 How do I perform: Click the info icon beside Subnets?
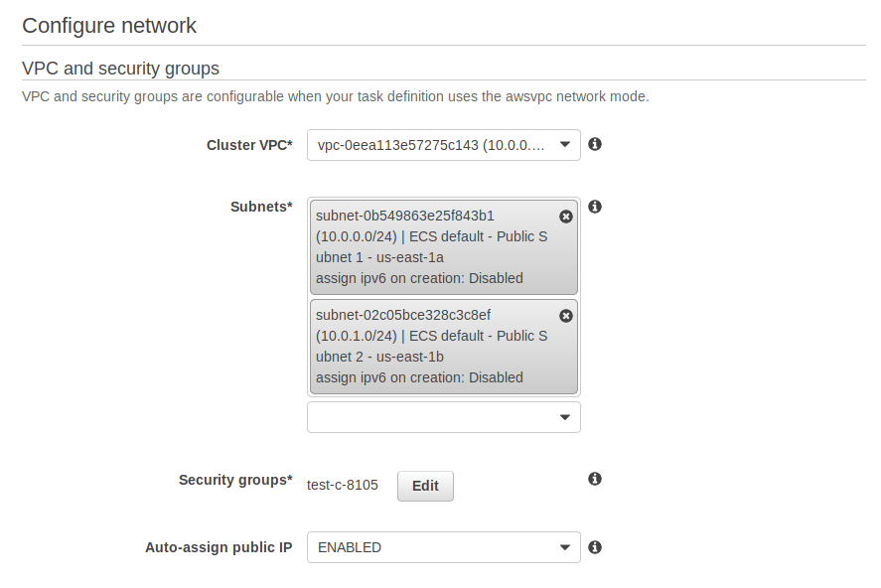[595, 207]
